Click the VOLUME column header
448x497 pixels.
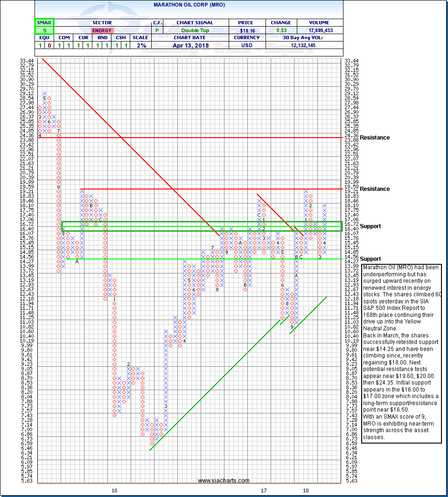click(x=319, y=22)
